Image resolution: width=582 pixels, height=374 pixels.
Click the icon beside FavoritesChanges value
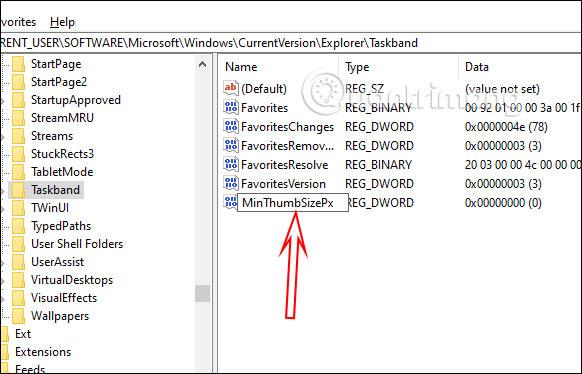tap(230, 126)
